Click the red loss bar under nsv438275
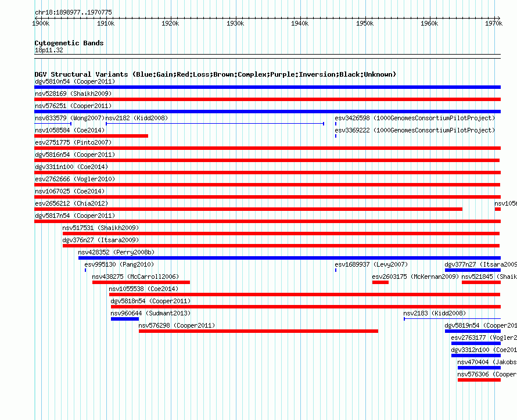The height and width of the screenshot is (420, 517). [141, 282]
